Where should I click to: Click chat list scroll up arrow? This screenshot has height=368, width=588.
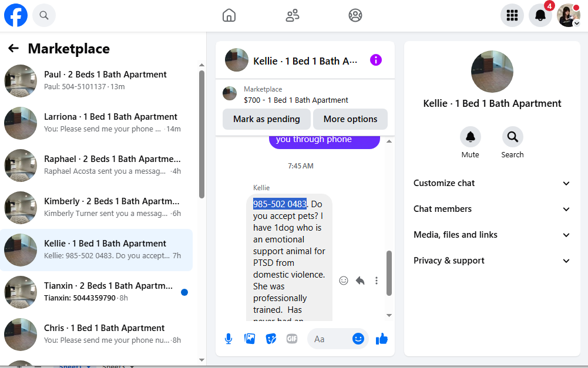pos(201,65)
